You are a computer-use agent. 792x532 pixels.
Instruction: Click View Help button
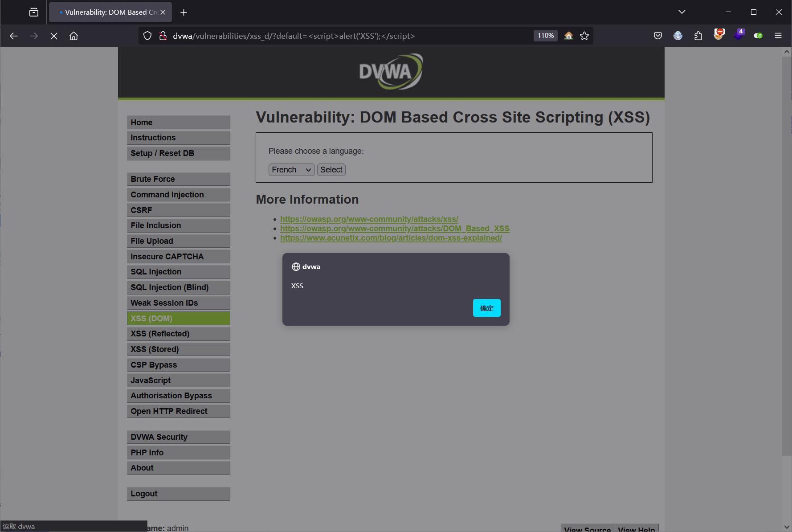click(636, 528)
